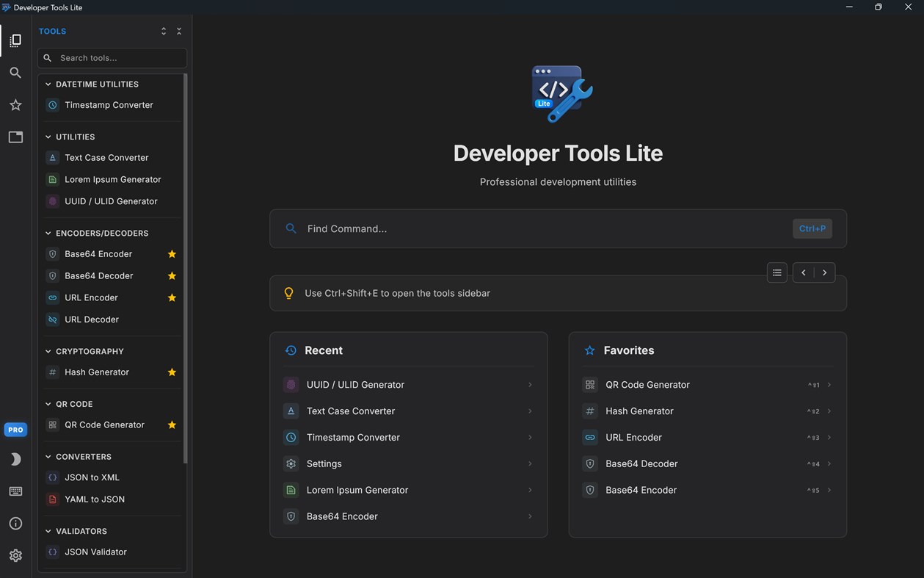Image resolution: width=924 pixels, height=578 pixels.
Task: Open the Tools explorer panel icon
Action: (x=15, y=40)
